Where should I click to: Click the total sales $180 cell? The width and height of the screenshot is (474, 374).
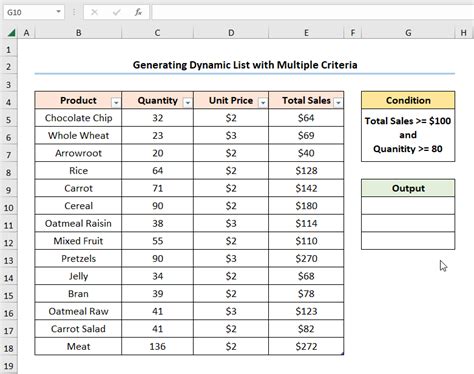coord(306,206)
